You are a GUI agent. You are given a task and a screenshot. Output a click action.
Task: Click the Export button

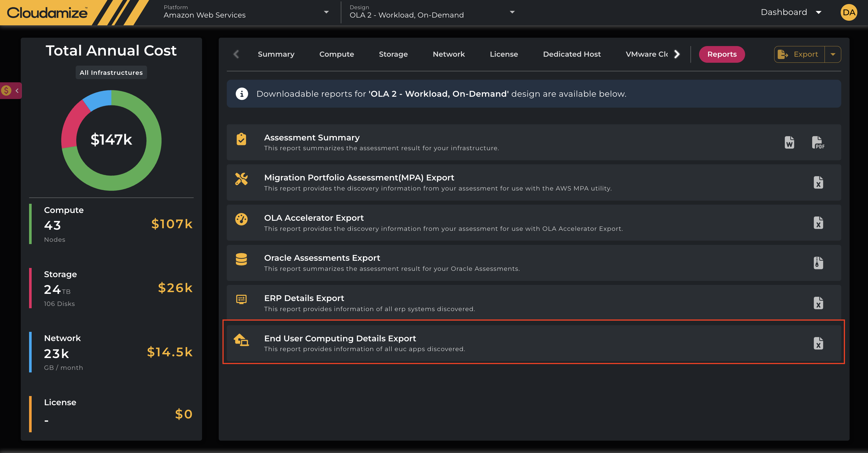point(799,54)
